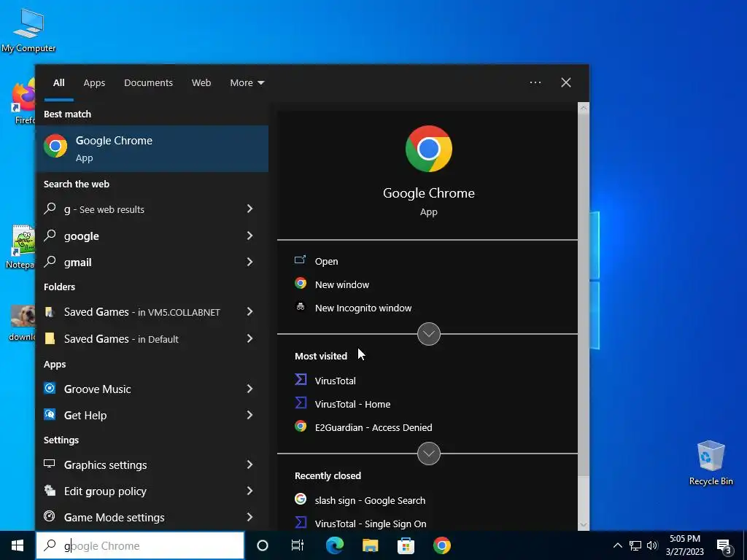The width and height of the screenshot is (747, 560).
Task: Click VirusTotal - Home site icon
Action: pyautogui.click(x=301, y=402)
